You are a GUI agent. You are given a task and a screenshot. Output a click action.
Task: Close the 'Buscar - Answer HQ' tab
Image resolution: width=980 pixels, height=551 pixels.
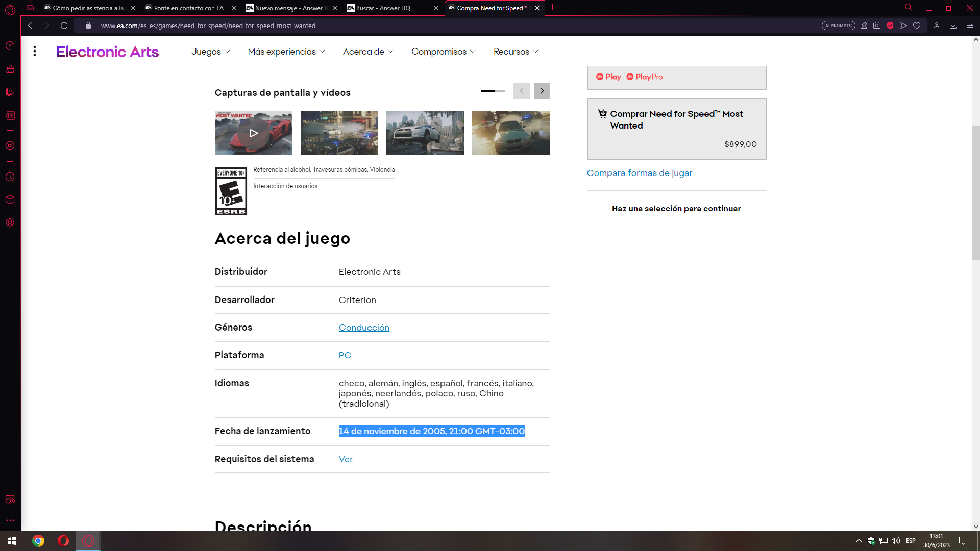point(436,8)
